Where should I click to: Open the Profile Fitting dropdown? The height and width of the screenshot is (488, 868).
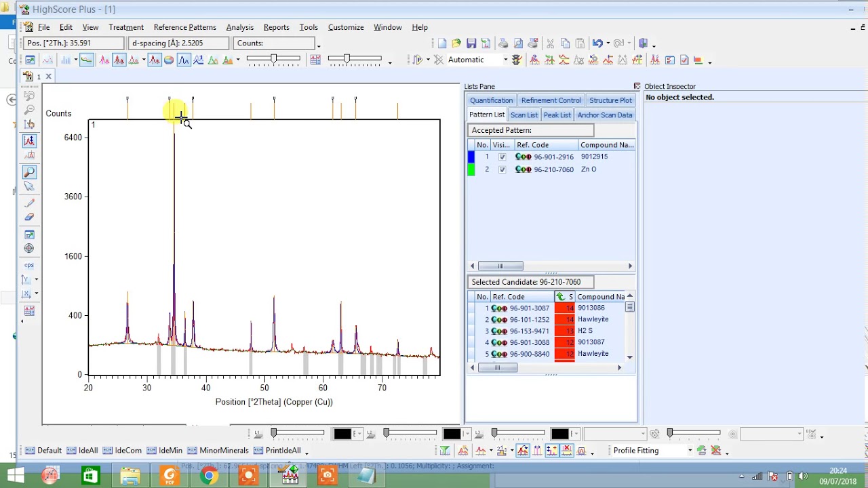pyautogui.click(x=690, y=451)
